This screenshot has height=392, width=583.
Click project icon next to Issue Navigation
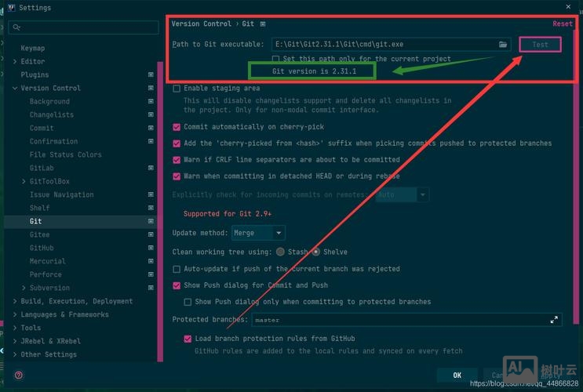[151, 194]
